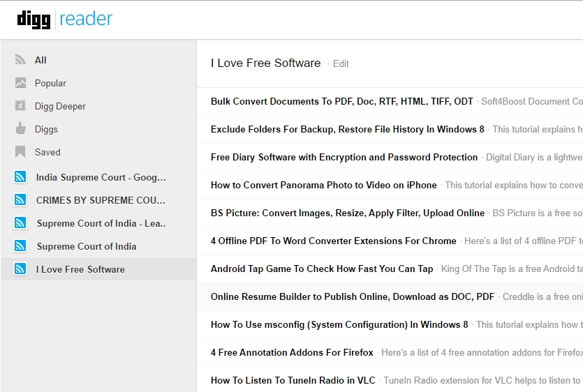Open the Popular chart icon
The height and width of the screenshot is (392, 583).
pos(20,83)
